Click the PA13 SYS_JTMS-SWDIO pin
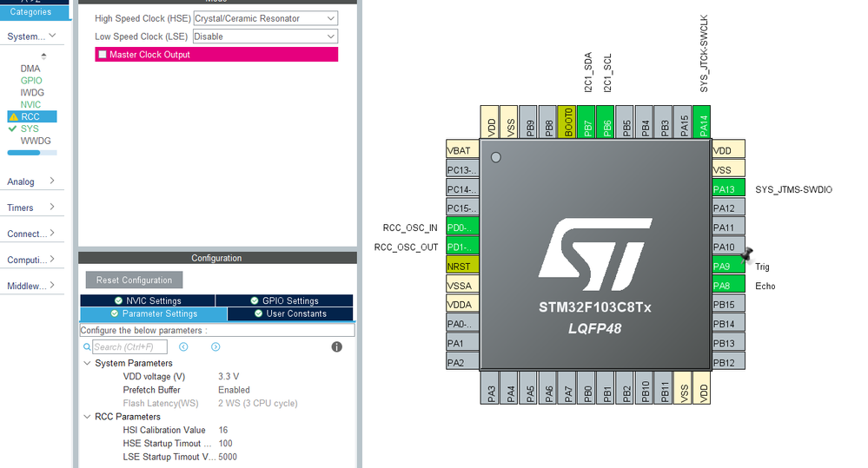Image resolution: width=868 pixels, height=468 pixels. click(x=728, y=189)
